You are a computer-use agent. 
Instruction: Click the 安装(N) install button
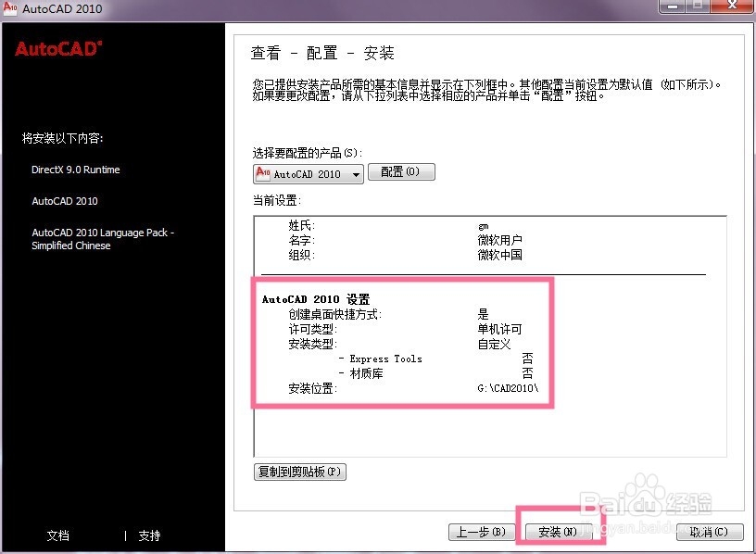click(x=558, y=532)
